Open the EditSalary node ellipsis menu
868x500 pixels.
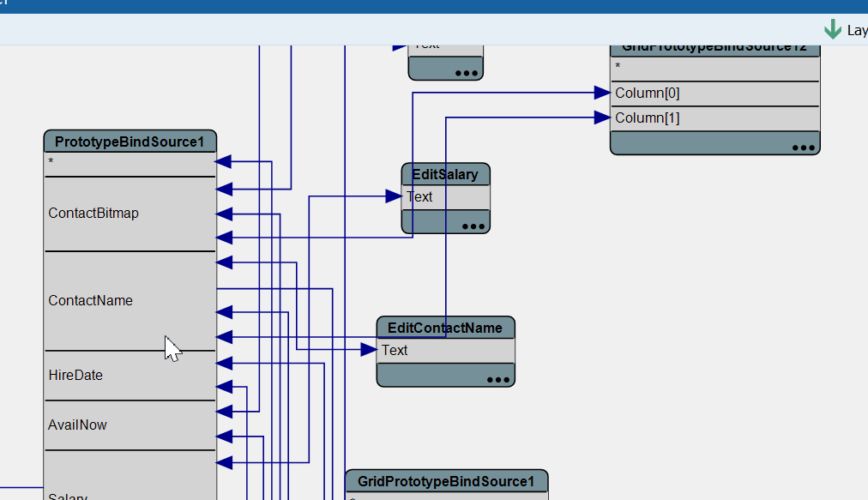click(473, 226)
